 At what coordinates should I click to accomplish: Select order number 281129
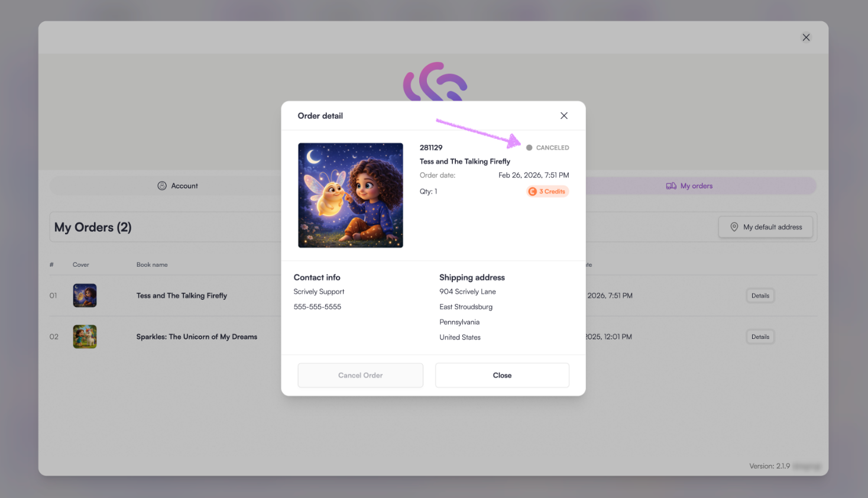(x=431, y=148)
